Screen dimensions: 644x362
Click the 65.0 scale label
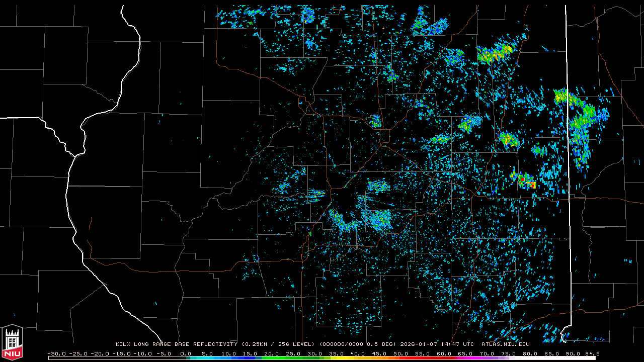466,354
